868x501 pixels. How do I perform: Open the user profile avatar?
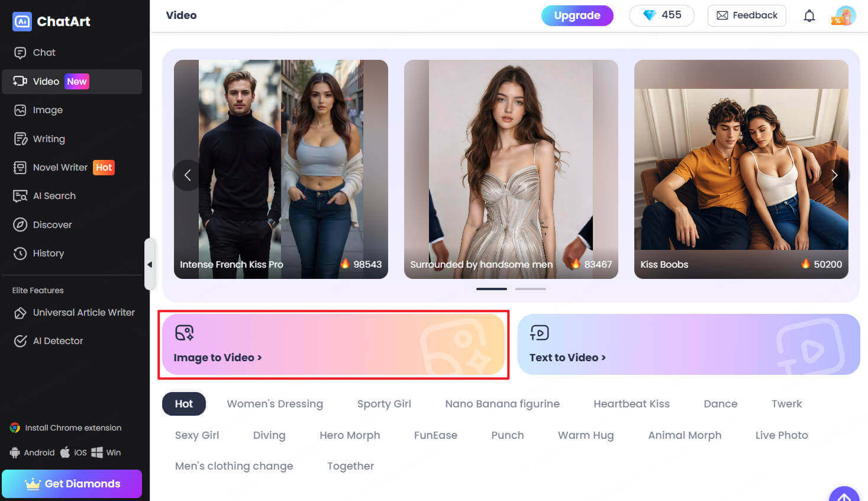click(x=844, y=16)
